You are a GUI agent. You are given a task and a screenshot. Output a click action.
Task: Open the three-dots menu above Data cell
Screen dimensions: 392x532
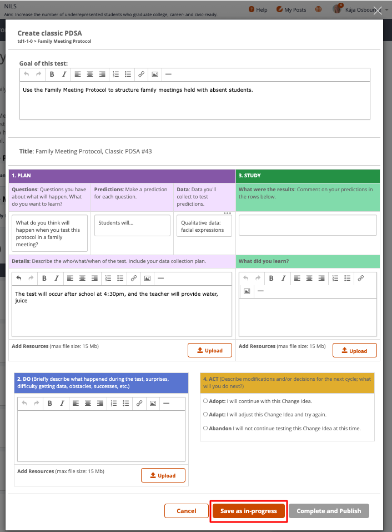coord(227,213)
